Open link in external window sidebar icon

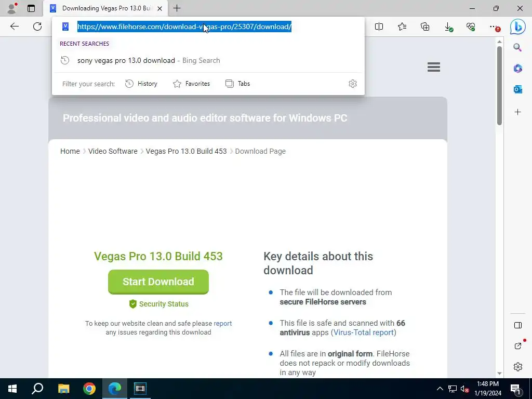click(x=518, y=346)
